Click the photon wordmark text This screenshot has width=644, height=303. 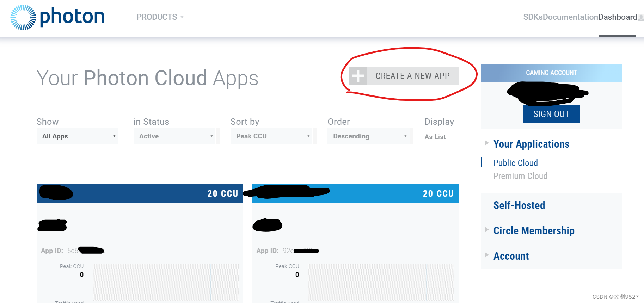click(72, 17)
